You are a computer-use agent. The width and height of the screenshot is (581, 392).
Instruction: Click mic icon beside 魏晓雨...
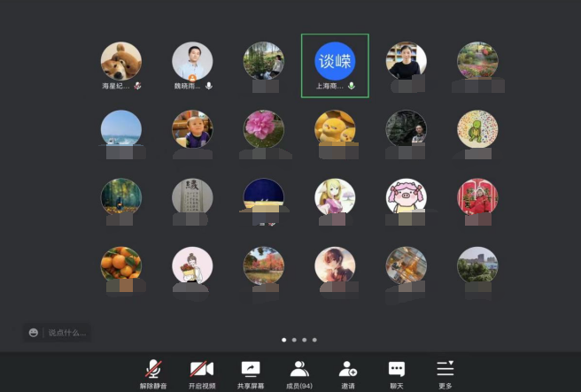click(x=209, y=86)
